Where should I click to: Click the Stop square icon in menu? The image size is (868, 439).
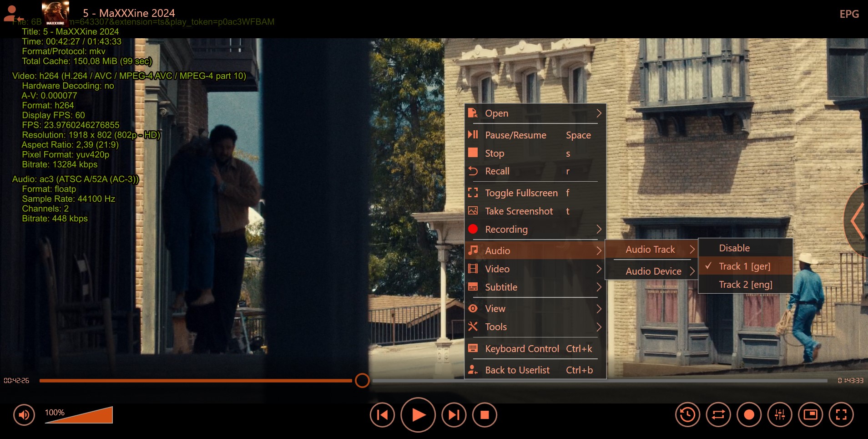pyautogui.click(x=473, y=153)
